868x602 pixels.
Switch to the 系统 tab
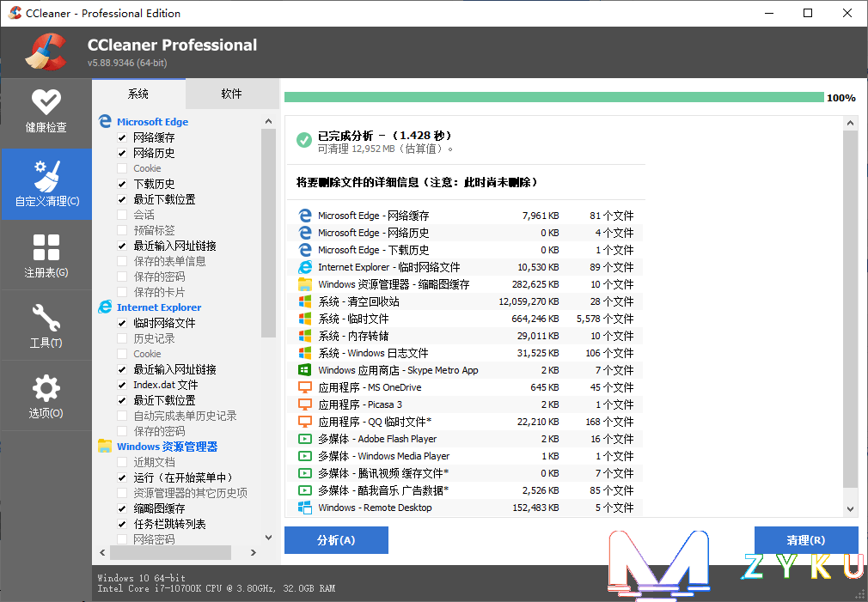point(138,94)
